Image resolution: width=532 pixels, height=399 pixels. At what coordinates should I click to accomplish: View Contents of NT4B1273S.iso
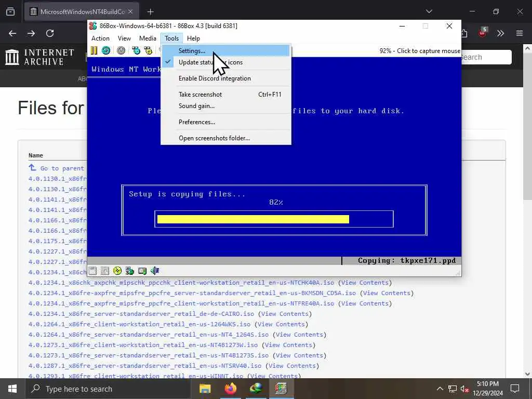(x=299, y=355)
